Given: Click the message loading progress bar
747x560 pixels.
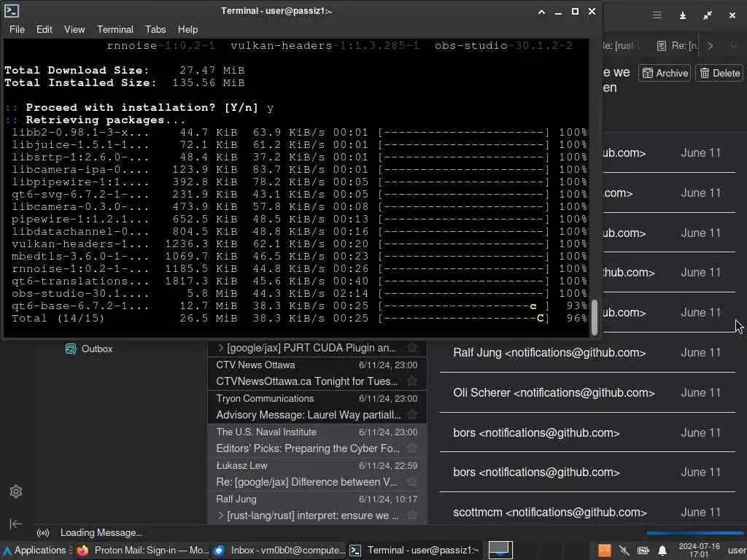Looking at the screenshot, I should [x=694, y=533].
